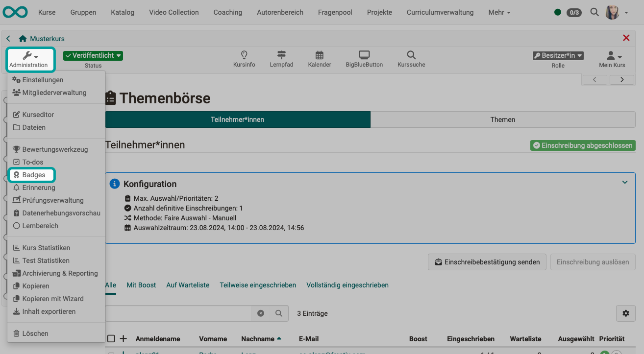Toggle the select-all checkbox in table header

click(x=111, y=339)
